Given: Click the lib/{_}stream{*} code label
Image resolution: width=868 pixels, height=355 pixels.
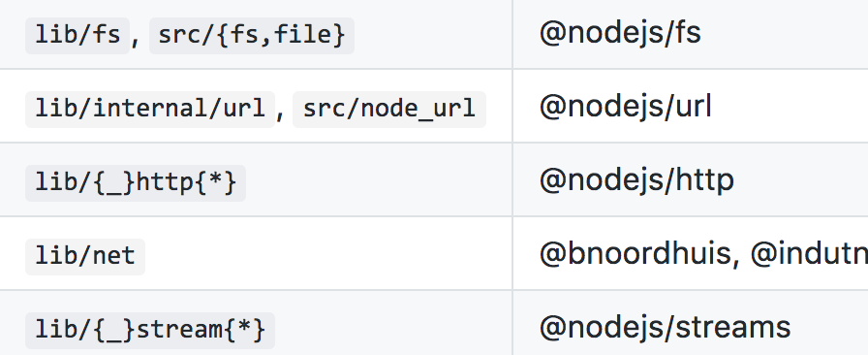Looking at the screenshot, I should click(x=150, y=331).
